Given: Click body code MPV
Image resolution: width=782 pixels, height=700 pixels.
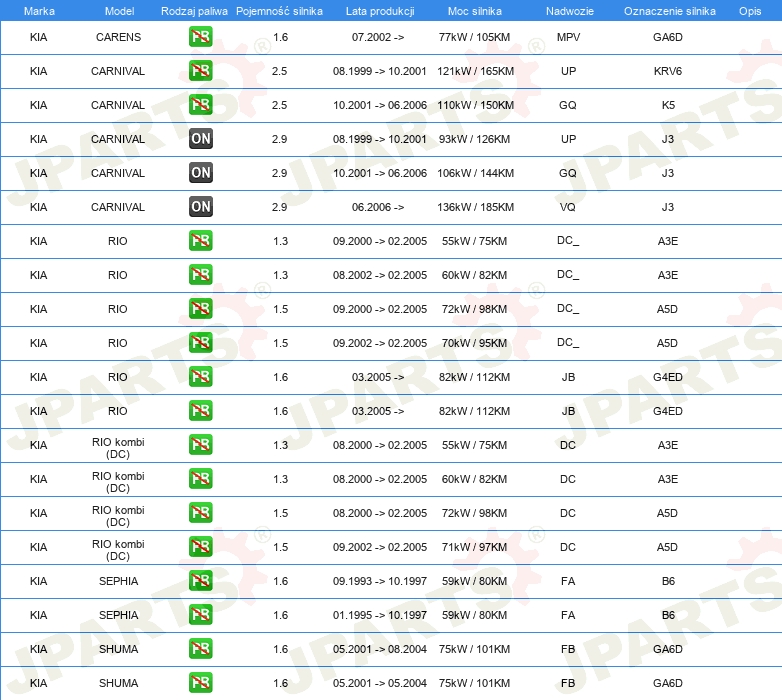Looking at the screenshot, I should coord(568,37).
